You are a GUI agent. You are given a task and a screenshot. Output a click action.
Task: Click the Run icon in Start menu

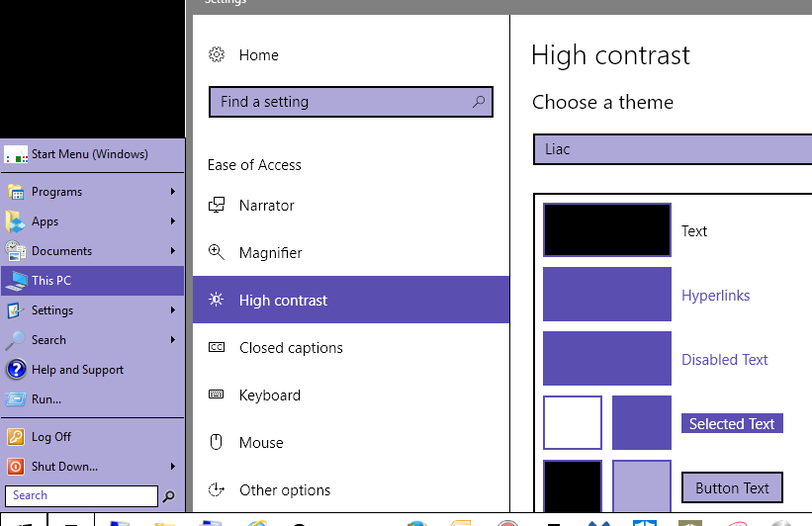[16, 399]
